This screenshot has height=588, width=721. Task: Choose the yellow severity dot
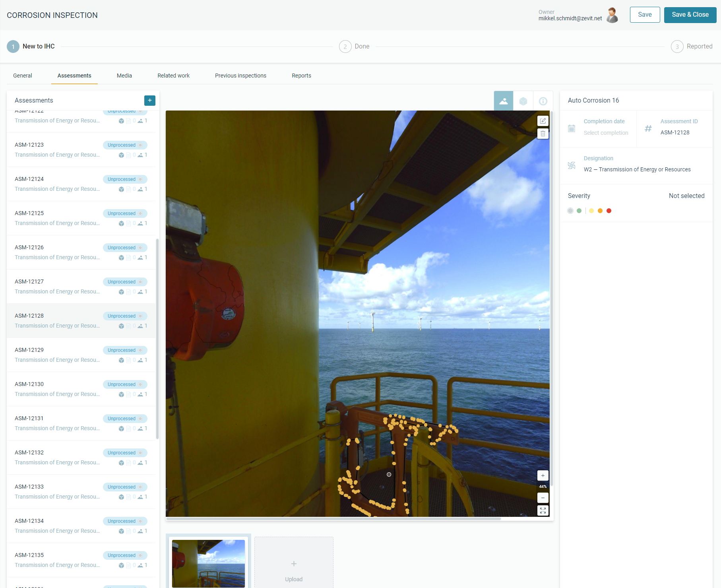[591, 211]
